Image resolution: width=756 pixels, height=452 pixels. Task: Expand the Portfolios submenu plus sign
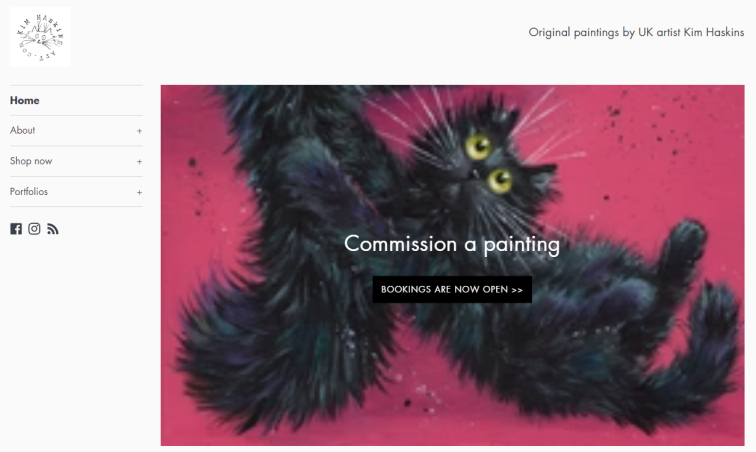(139, 192)
